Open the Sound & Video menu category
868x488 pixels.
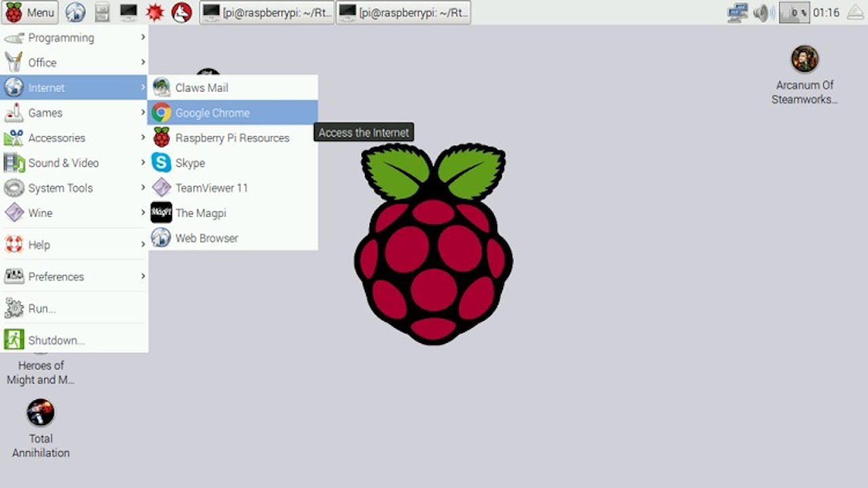point(74,163)
